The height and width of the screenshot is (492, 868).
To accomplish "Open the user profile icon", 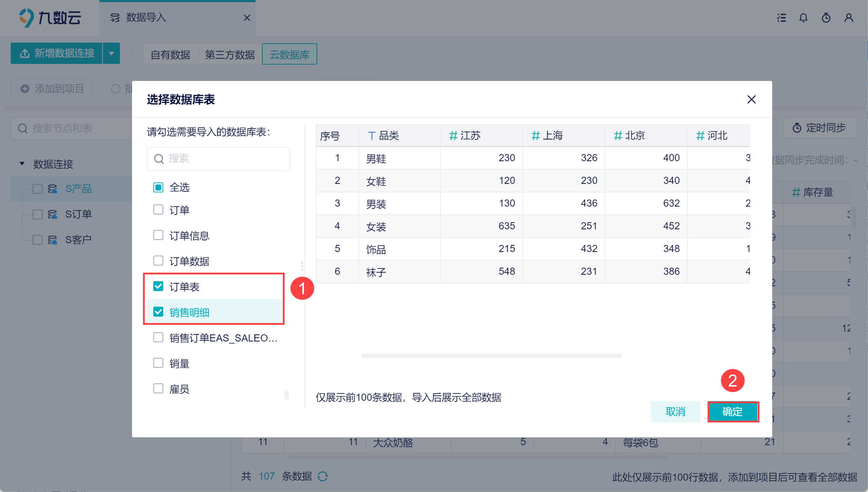I will 849,18.
